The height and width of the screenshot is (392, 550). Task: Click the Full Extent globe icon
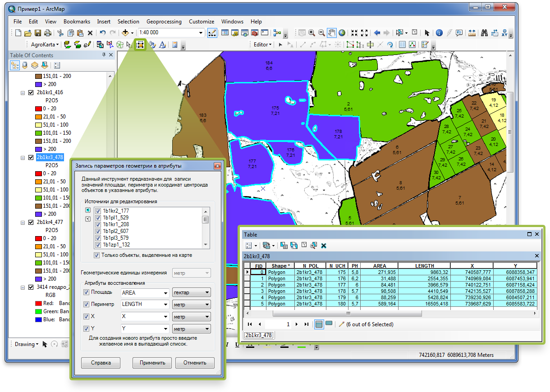click(x=342, y=33)
